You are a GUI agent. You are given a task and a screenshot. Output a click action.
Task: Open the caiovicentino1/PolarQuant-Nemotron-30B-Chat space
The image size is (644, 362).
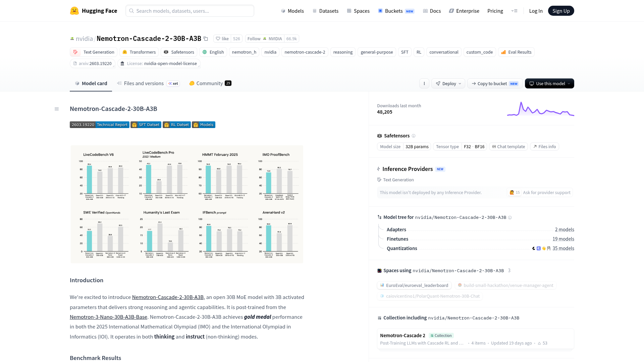pos(430,296)
